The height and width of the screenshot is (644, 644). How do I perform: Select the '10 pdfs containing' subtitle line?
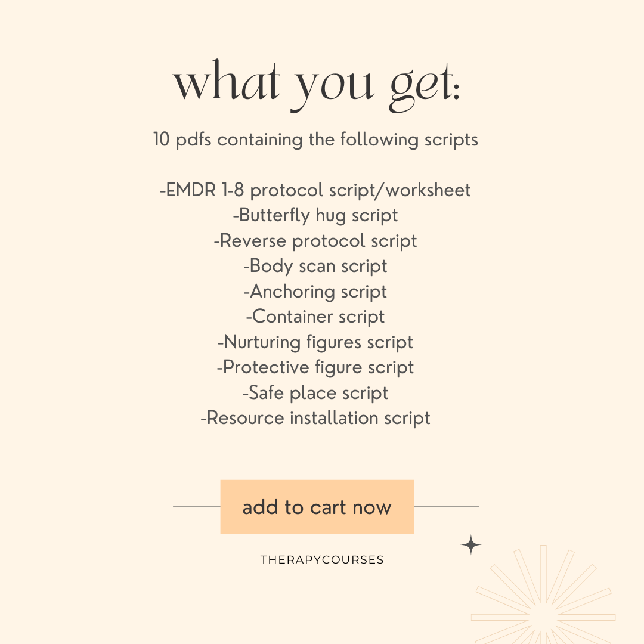tap(315, 140)
